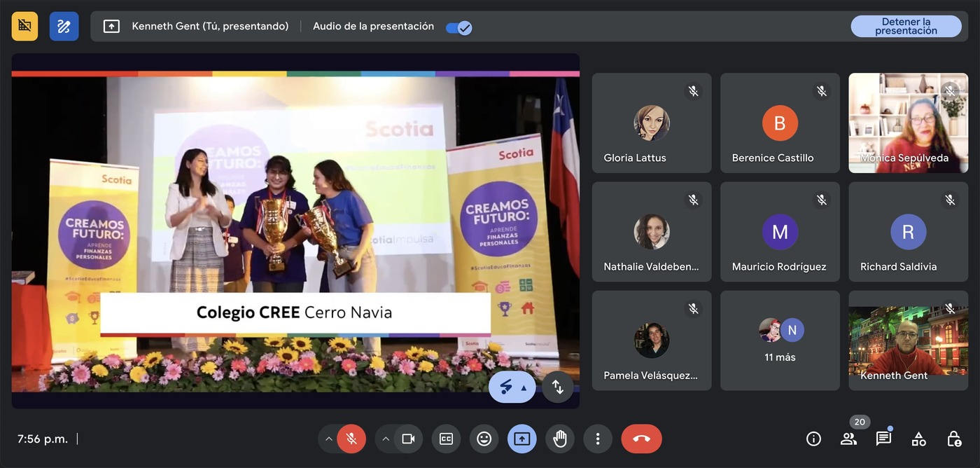This screenshot has width=980, height=468.
Task: Click muted mic icon on Mónica Sepúlveda tile
Action: coord(950,91)
